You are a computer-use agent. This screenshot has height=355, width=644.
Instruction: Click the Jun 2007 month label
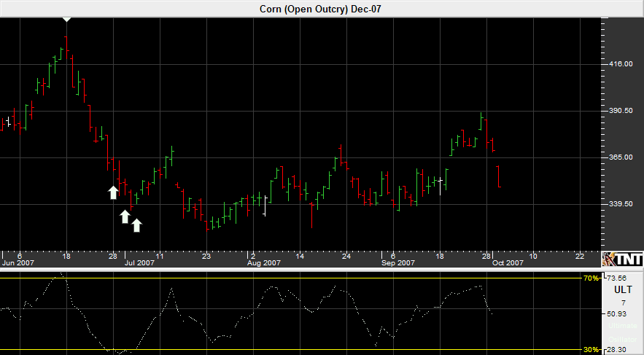click(18, 262)
